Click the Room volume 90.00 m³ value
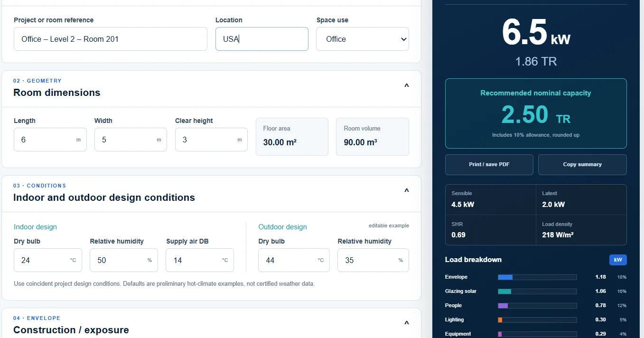 click(361, 142)
